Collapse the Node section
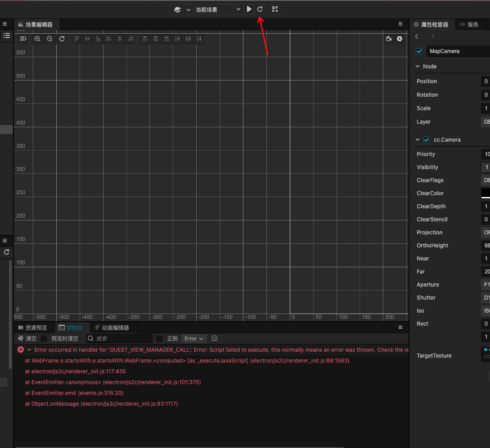Image resolution: width=490 pixels, height=448 pixels. coord(418,66)
